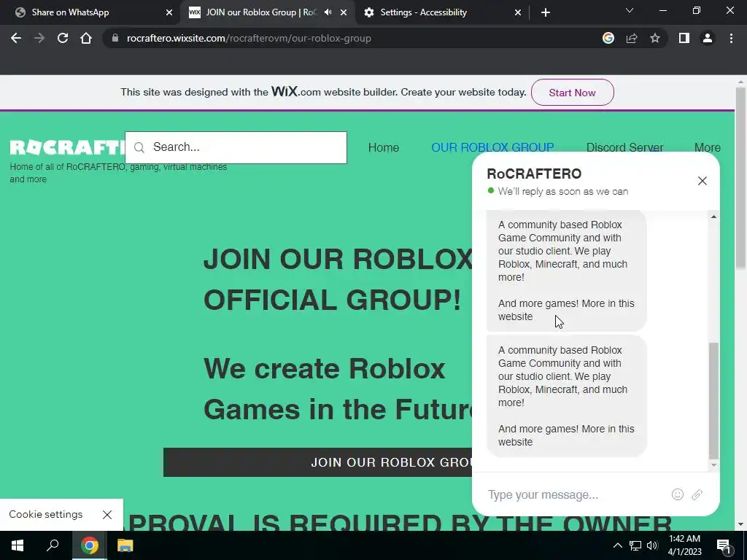Viewport: 747px width, 560px height.
Task: Click the RoCRAFTERO site logo
Action: [66, 147]
